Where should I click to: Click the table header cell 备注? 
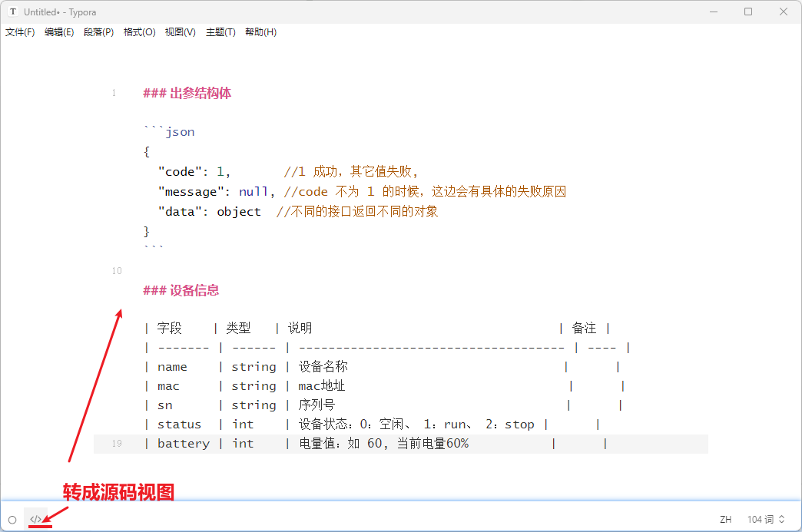pyautogui.click(x=584, y=328)
